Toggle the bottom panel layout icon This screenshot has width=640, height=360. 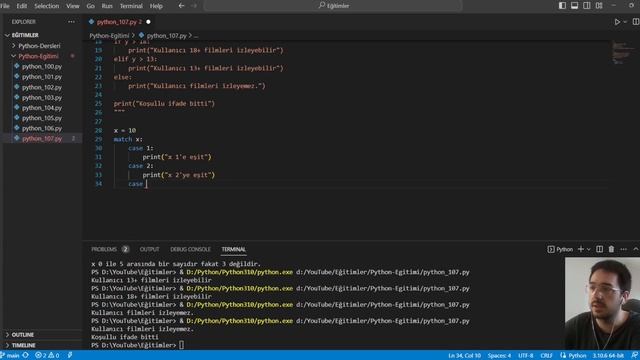click(574, 6)
